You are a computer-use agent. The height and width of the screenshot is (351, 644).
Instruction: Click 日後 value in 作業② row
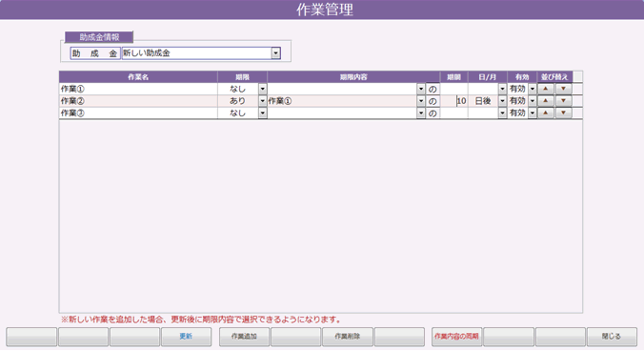pyautogui.click(x=483, y=101)
